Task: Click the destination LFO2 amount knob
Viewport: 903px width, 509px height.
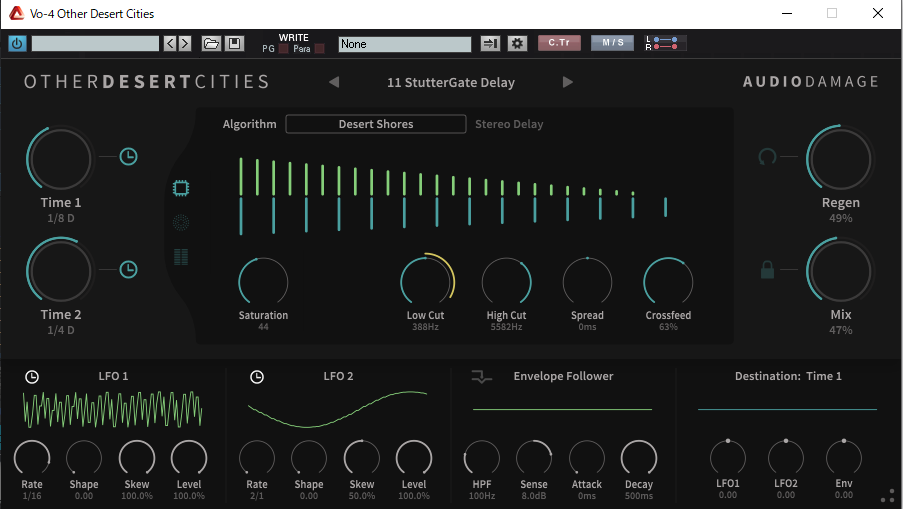Action: [786, 457]
